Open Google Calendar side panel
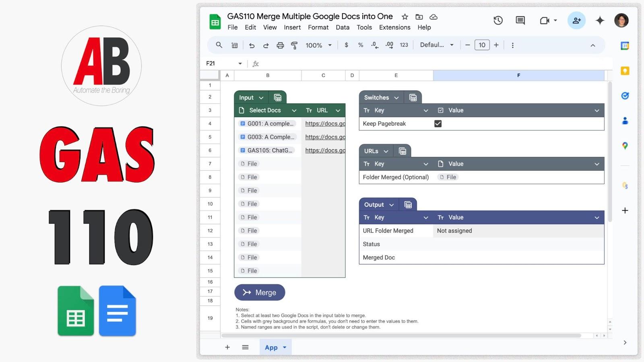 point(625,46)
